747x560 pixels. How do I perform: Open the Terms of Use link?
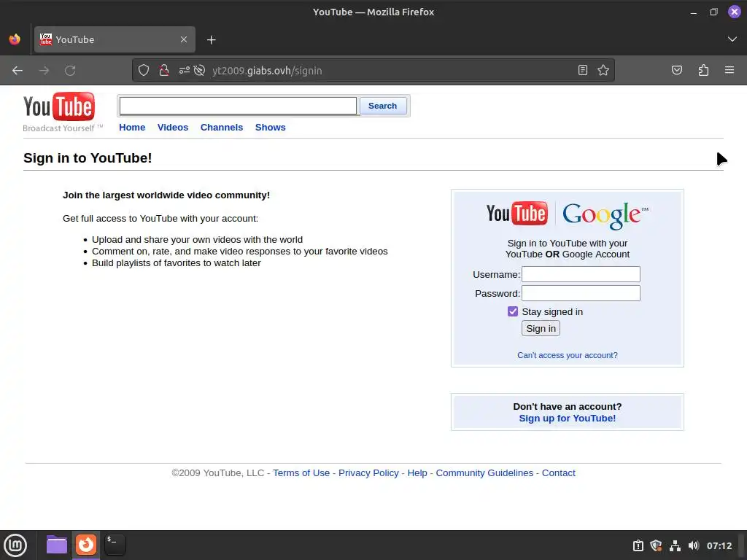301,472
